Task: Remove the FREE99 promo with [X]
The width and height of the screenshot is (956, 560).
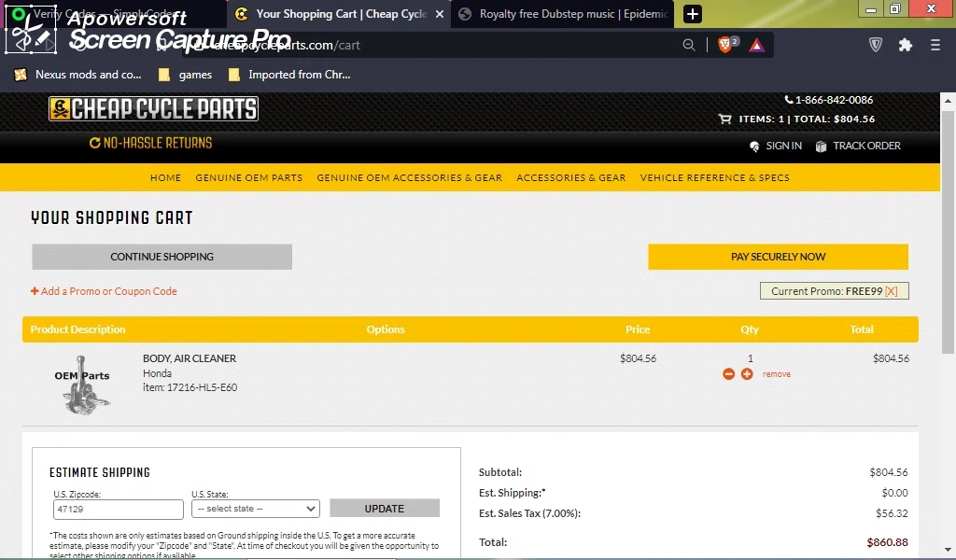Action: pyautogui.click(x=891, y=291)
